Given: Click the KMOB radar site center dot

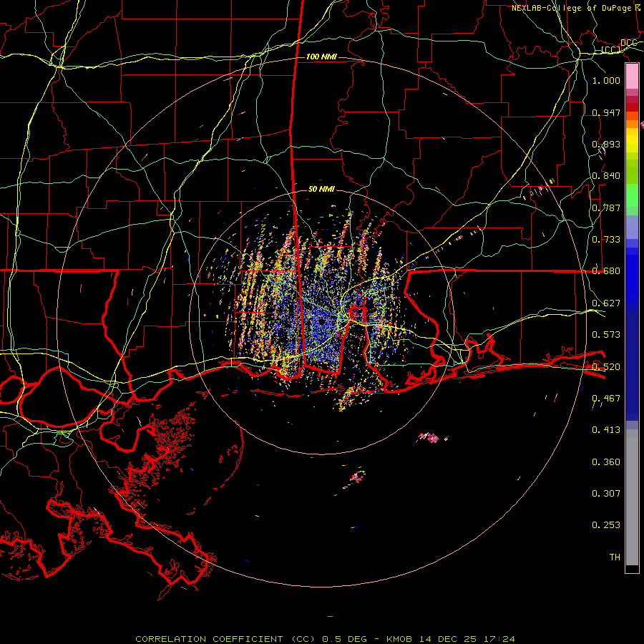Looking at the screenshot, I should [x=321, y=321].
